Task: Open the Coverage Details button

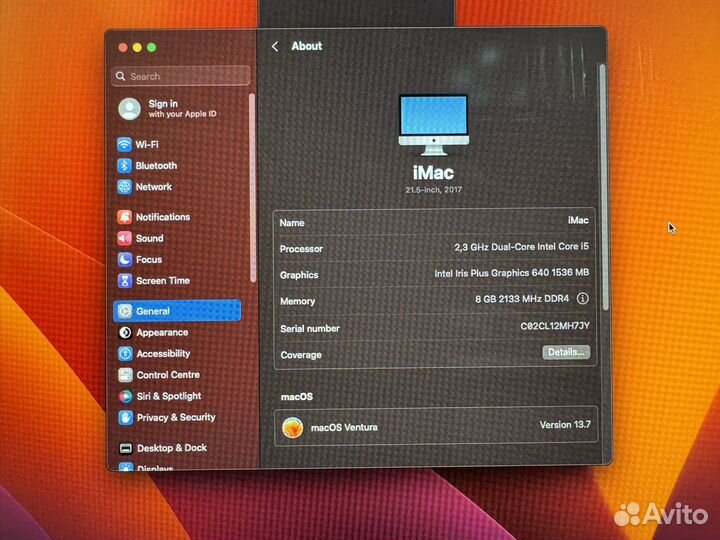Action: point(566,352)
